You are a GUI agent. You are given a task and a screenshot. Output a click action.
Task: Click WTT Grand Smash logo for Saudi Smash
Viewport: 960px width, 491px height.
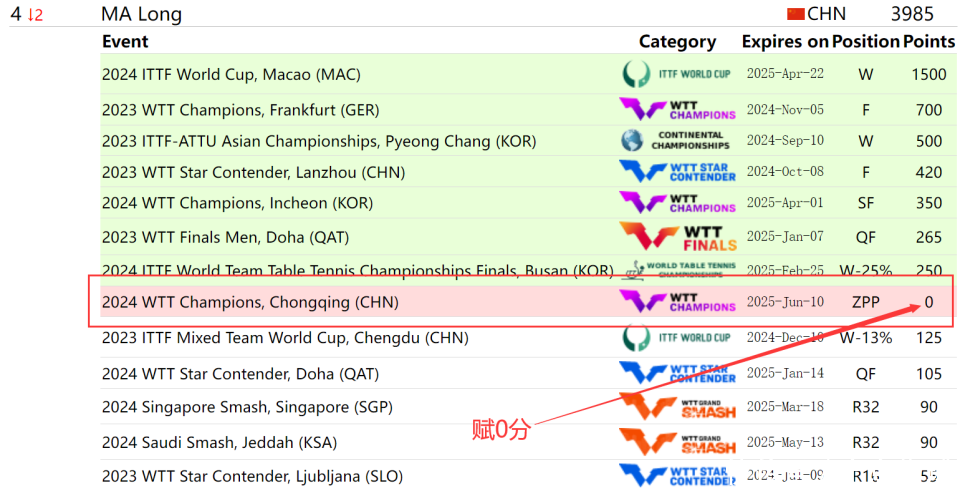point(677,441)
